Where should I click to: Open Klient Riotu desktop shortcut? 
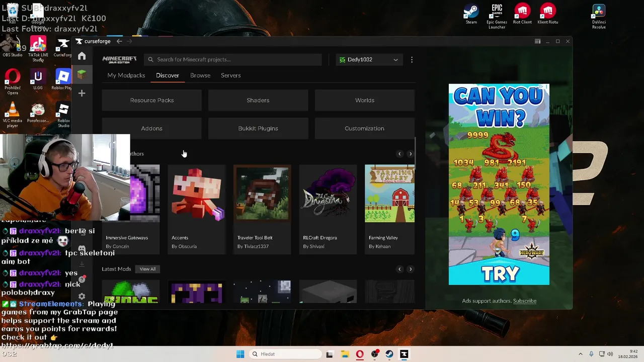point(548,14)
